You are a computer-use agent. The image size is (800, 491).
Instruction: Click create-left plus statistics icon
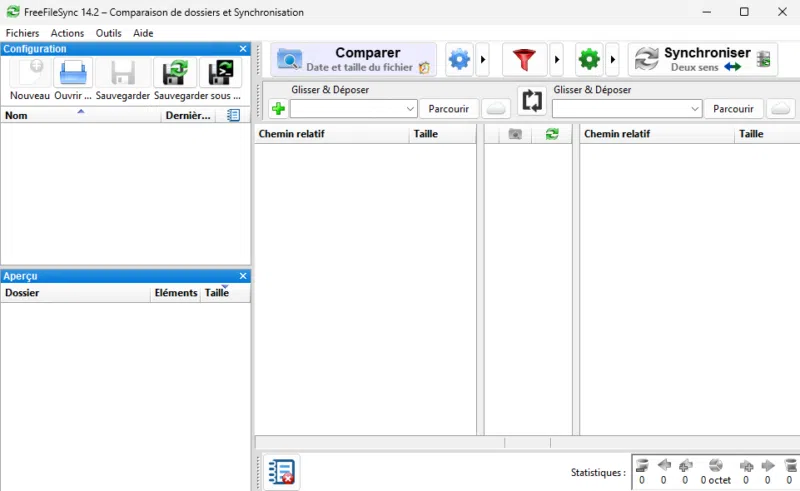click(x=685, y=465)
